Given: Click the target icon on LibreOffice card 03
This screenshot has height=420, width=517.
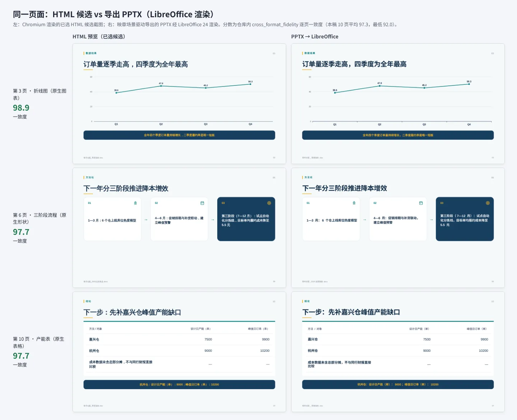Looking at the screenshot, I should pyautogui.click(x=488, y=203).
